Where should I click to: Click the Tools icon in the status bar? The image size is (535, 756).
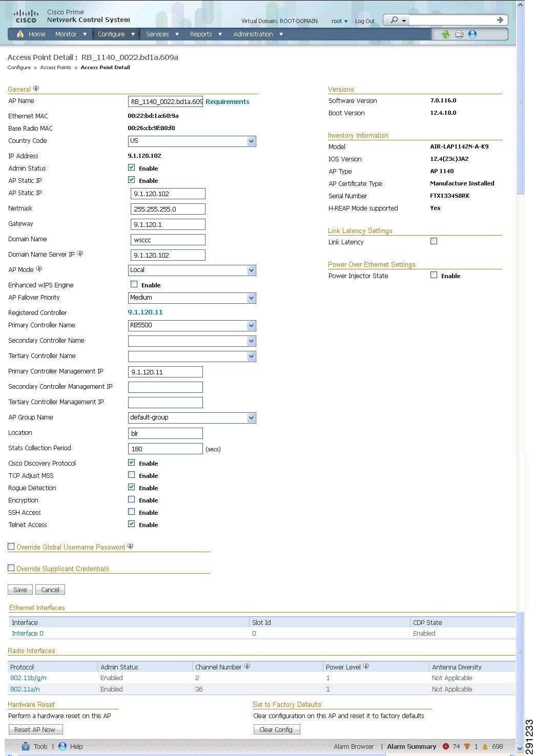click(x=25, y=747)
